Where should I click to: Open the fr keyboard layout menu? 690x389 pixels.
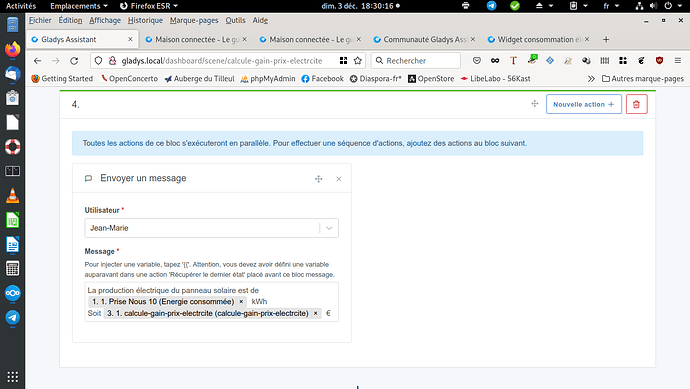[611, 6]
